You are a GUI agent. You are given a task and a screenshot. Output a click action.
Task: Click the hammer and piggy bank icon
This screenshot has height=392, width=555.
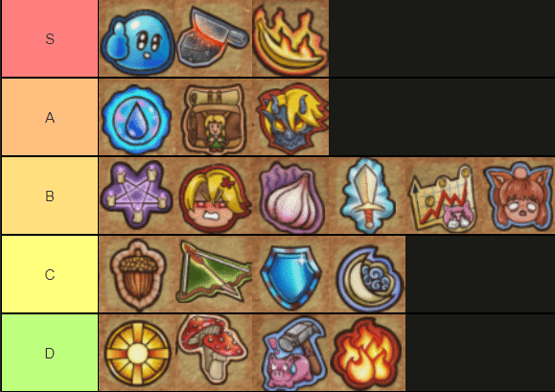[x=290, y=353]
